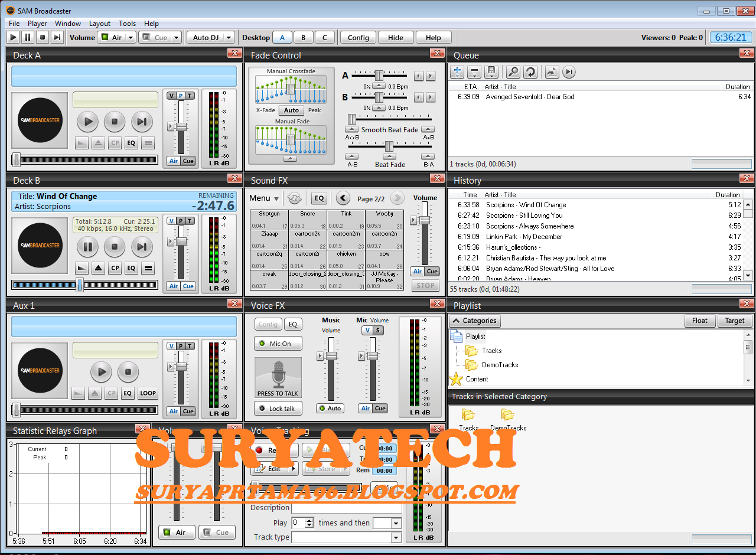Toggle Air output on Deck A

pyautogui.click(x=174, y=161)
